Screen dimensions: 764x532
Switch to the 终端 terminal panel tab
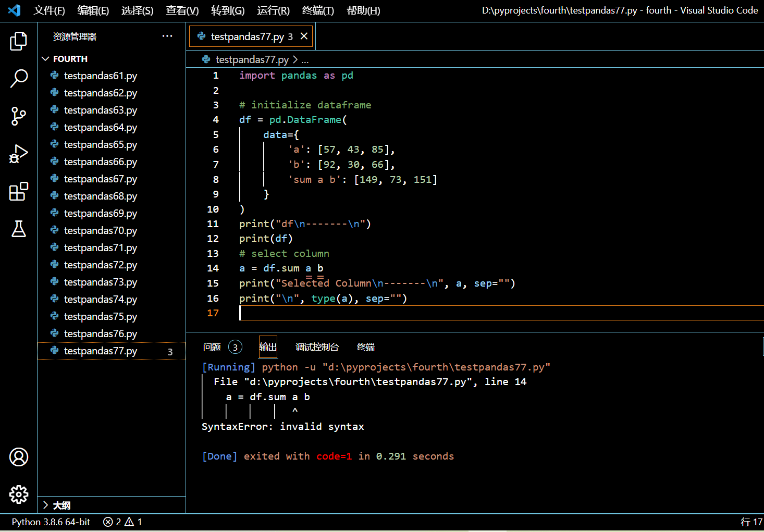click(x=366, y=347)
